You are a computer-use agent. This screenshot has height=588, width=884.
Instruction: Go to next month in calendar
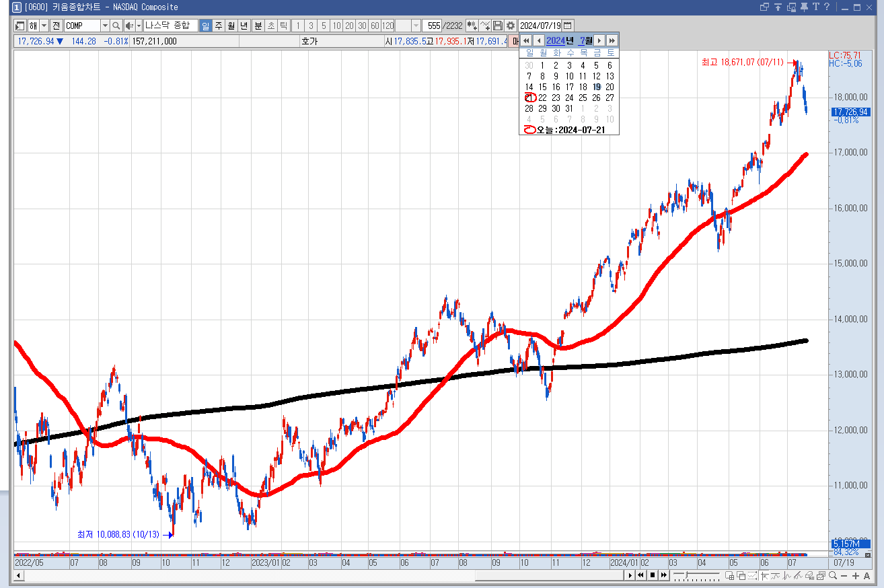pyautogui.click(x=599, y=41)
